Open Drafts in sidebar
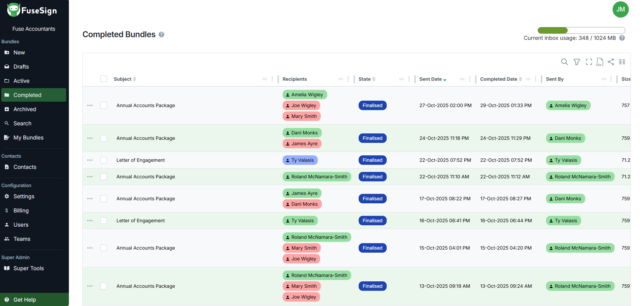644x306 pixels. pyautogui.click(x=21, y=67)
